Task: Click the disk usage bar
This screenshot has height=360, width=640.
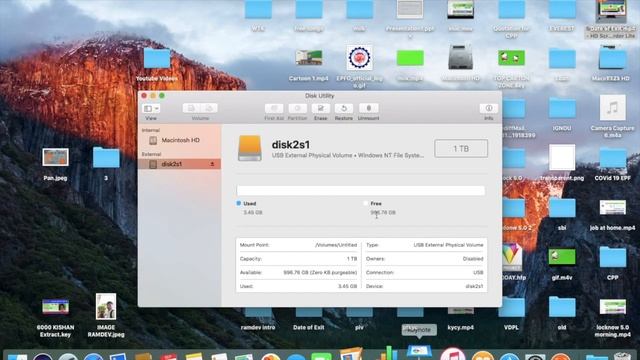Action: (x=361, y=191)
